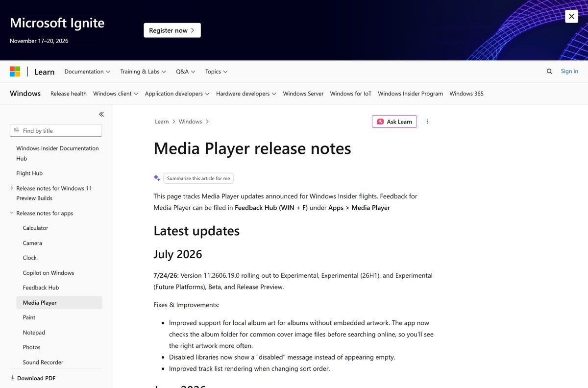This screenshot has height=388, width=588.
Task: Select Camera release notes
Action: tap(32, 243)
